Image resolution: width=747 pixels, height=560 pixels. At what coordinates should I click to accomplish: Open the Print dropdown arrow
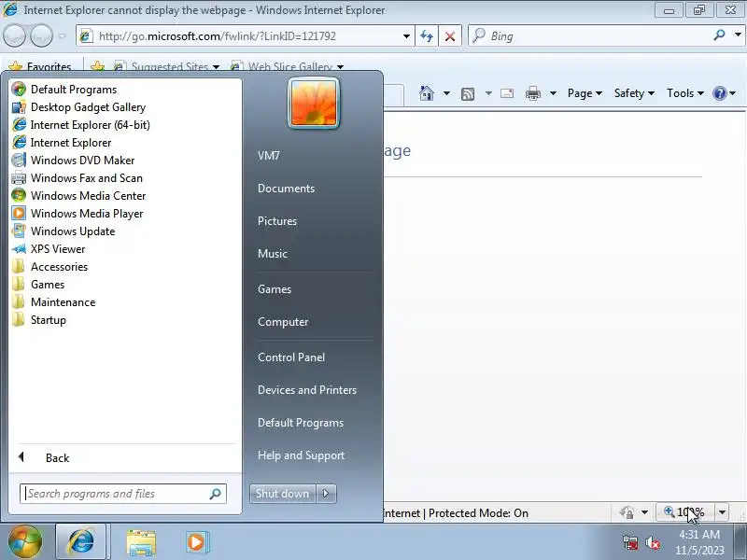[553, 93]
